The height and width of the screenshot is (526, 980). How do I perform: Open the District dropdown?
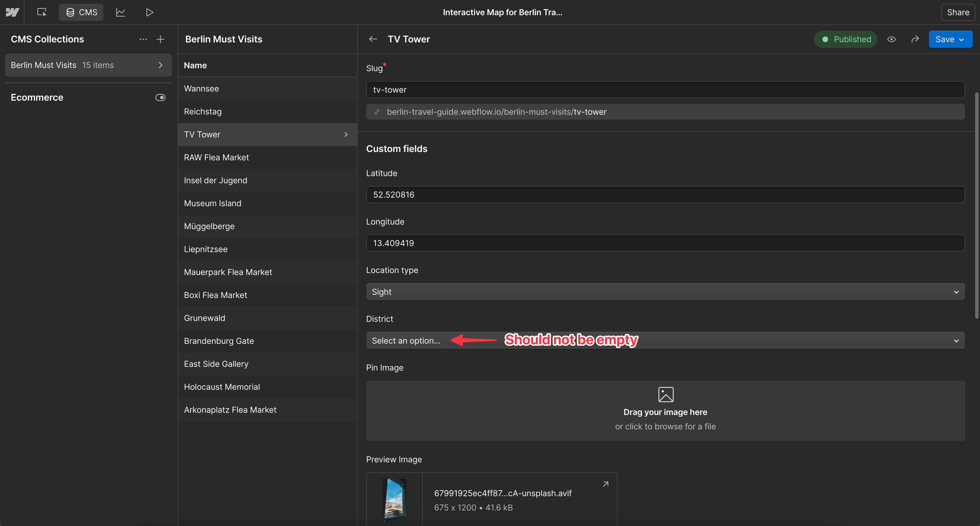[x=665, y=340]
